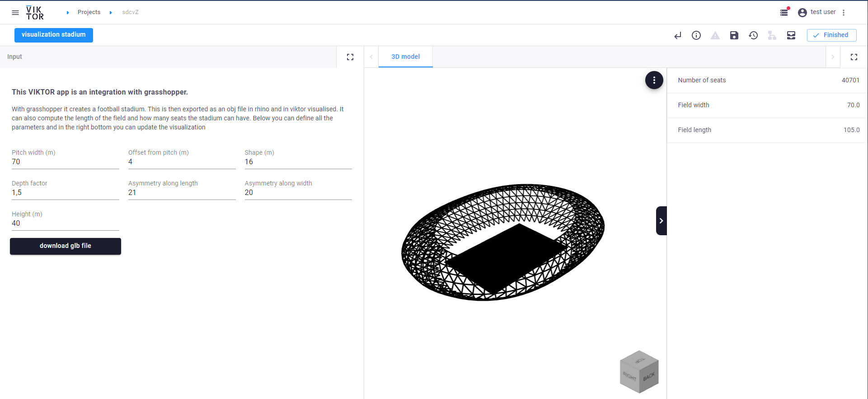Expand the output view to fullscreen
Screen dimensions: 868x399
click(x=854, y=57)
